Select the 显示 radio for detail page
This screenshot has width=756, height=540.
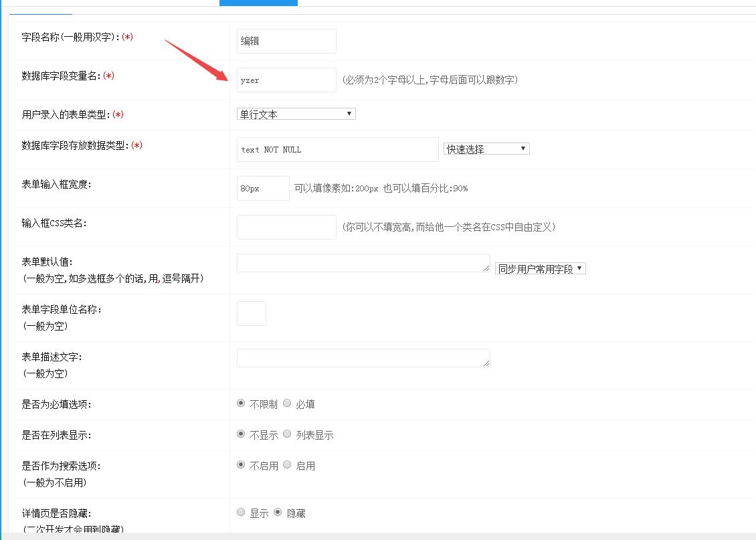[241, 513]
